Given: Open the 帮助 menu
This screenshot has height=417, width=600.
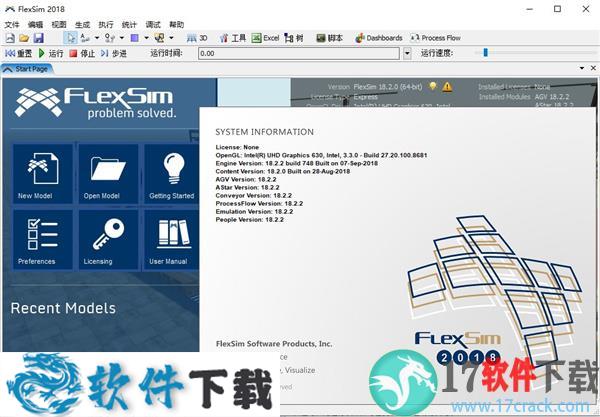Looking at the screenshot, I should [x=176, y=24].
